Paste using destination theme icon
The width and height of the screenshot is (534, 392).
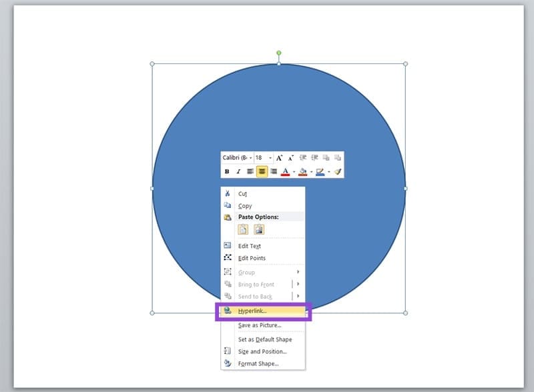point(244,229)
